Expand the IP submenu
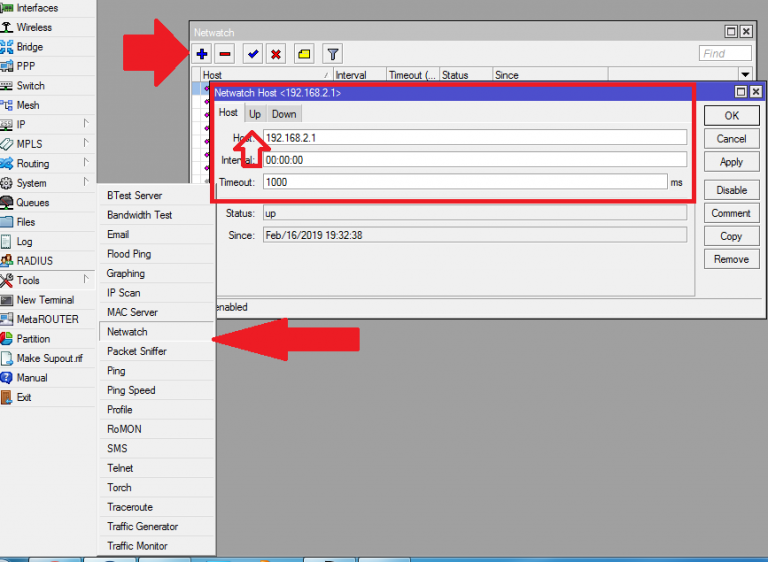 coord(21,125)
